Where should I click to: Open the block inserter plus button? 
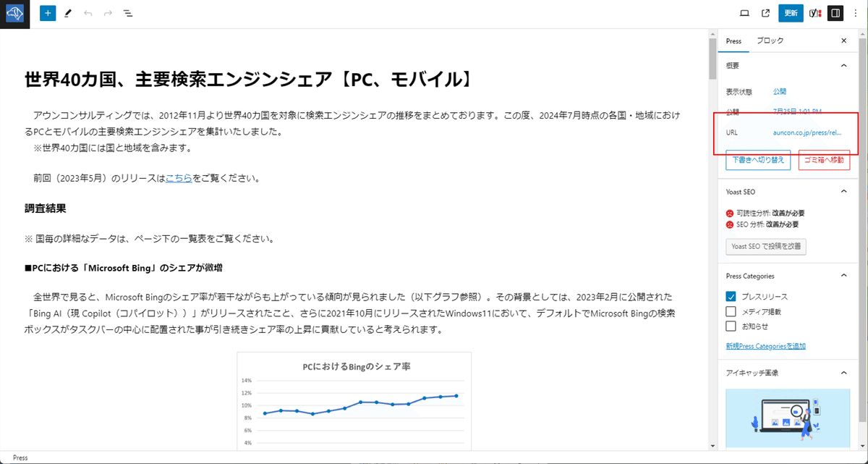point(48,13)
